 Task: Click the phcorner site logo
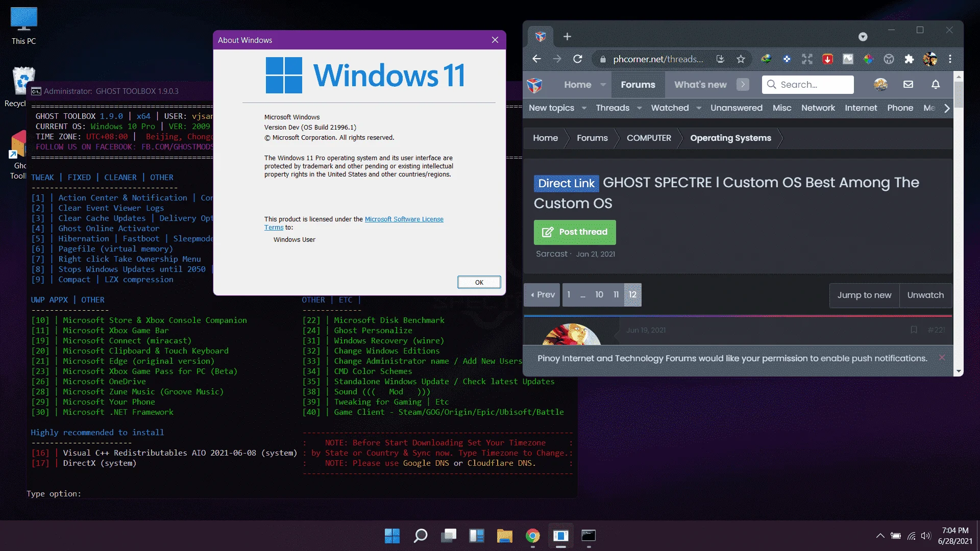pos(534,85)
